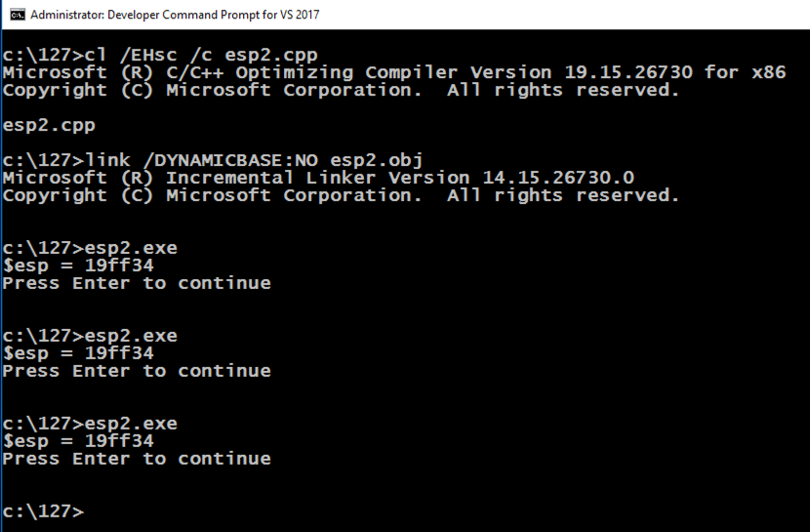Click the copyright line under the compiler version
Viewport: 810px width, 532px height.
point(341,90)
